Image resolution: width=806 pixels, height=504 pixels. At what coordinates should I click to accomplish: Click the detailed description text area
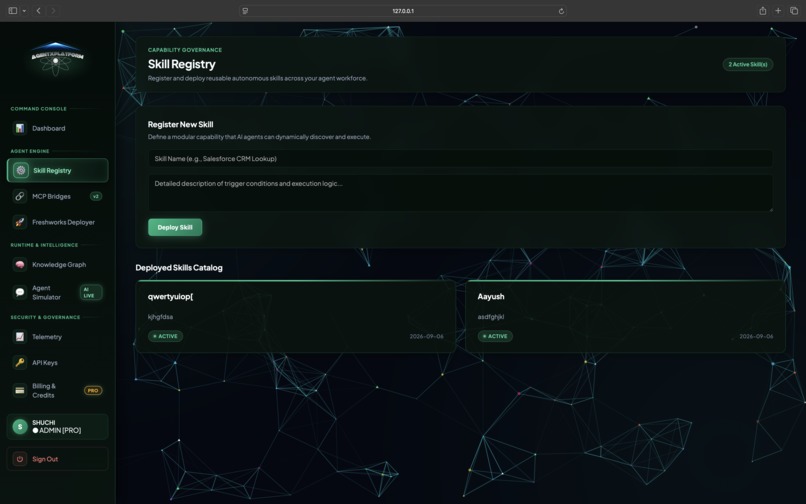click(460, 193)
